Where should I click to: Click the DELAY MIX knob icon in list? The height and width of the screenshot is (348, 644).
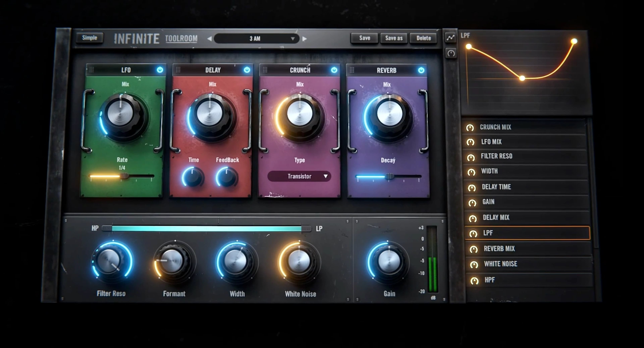coord(472,219)
